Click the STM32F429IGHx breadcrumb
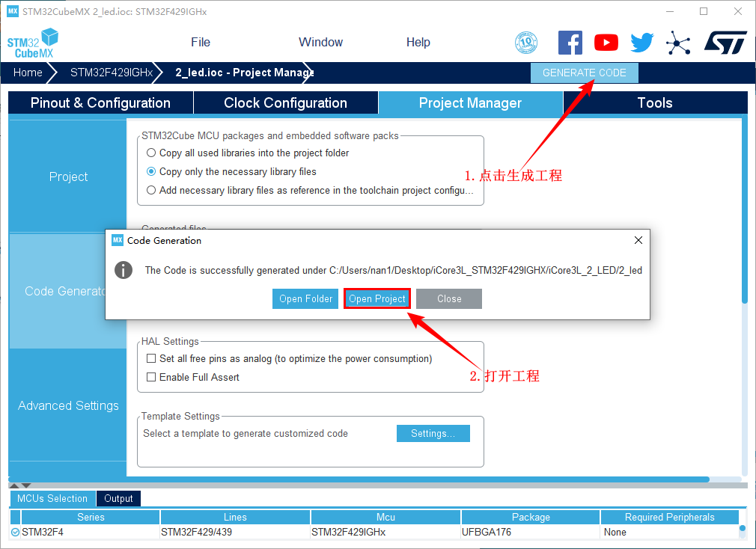 (111, 73)
